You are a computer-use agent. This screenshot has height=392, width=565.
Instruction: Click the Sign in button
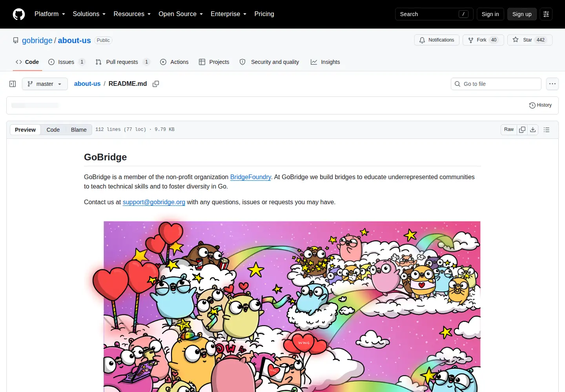tap(490, 14)
